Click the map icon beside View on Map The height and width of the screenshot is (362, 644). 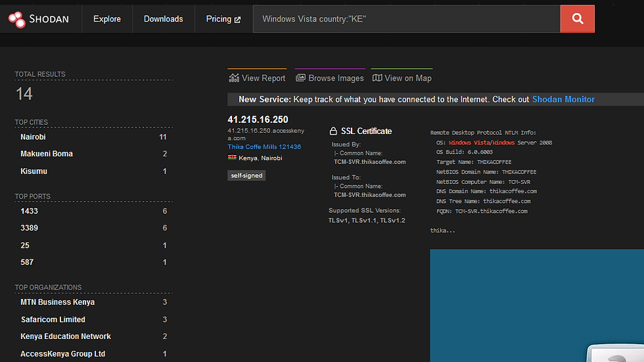coord(377,78)
